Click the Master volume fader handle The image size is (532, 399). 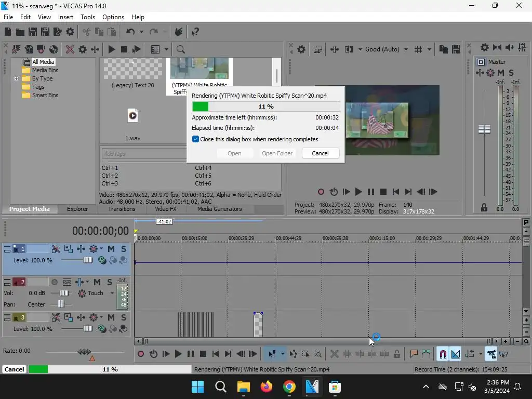tap(484, 129)
